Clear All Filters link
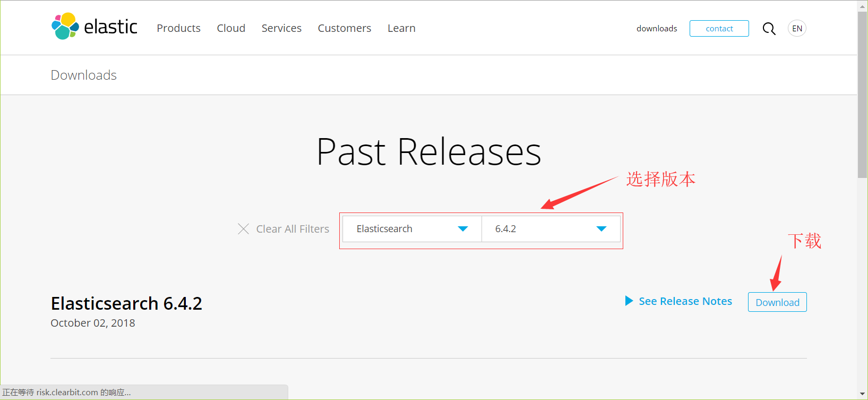The width and height of the screenshot is (868, 400). pyautogui.click(x=293, y=229)
